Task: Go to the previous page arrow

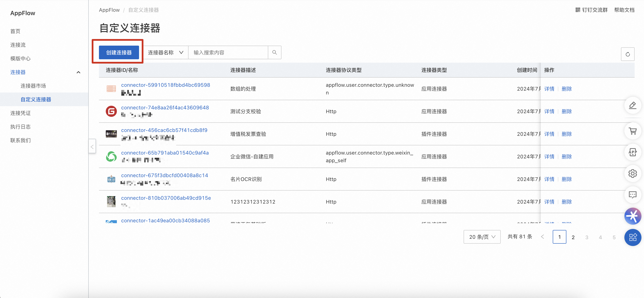Action: [x=542, y=237]
